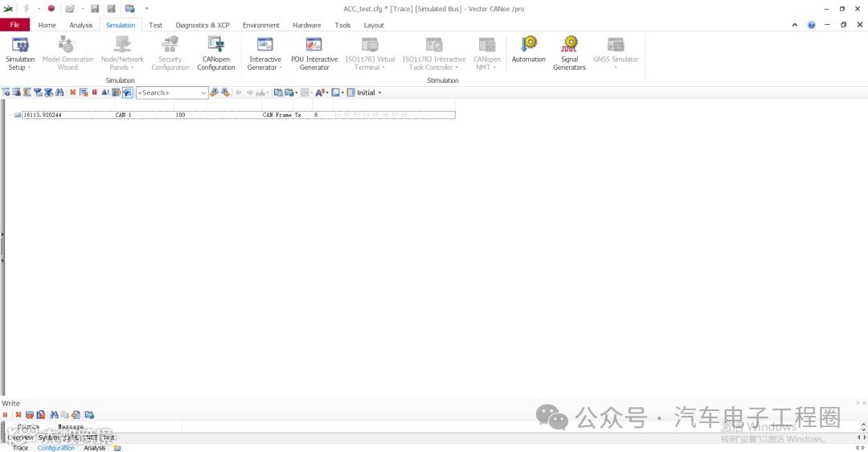Click the lightning start measurement icon
This screenshot has width=868, height=452.
point(26,8)
